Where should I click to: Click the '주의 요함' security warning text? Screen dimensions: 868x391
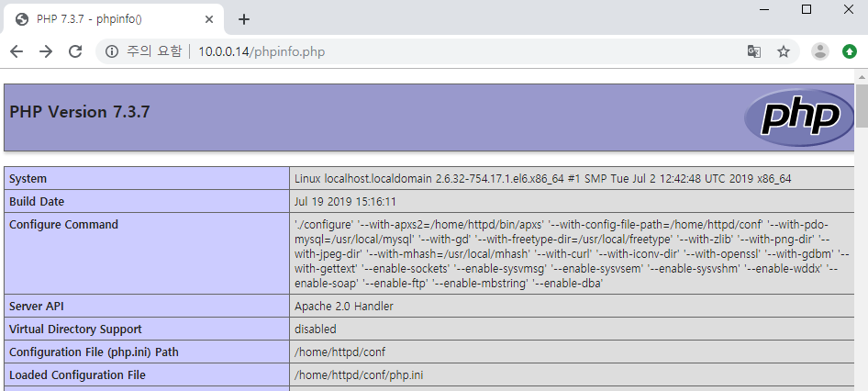[x=154, y=51]
